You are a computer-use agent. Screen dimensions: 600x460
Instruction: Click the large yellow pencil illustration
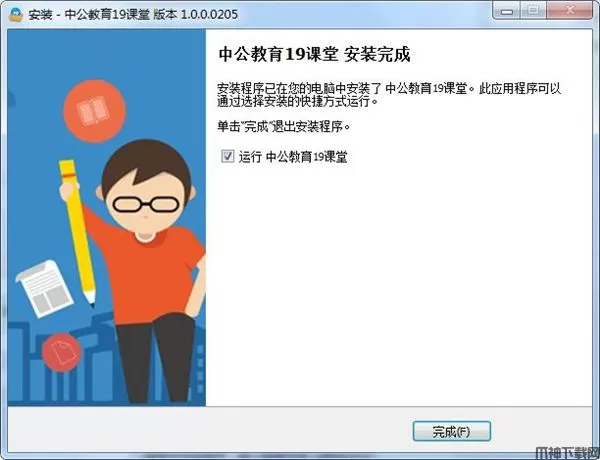78,233
